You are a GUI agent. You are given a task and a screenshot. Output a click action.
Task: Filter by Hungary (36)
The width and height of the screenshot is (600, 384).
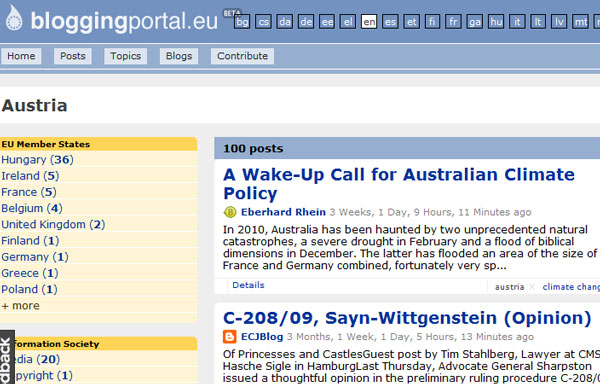(x=37, y=159)
